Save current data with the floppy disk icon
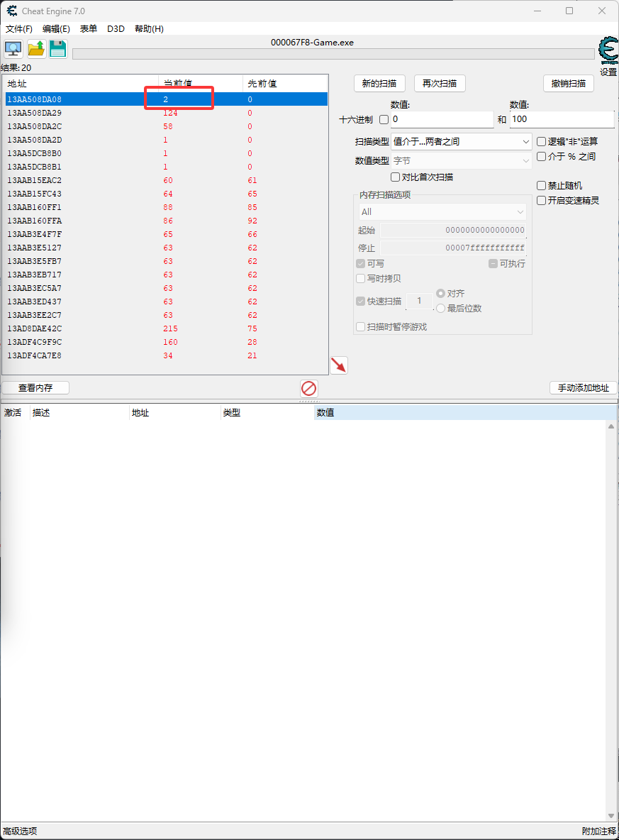The width and height of the screenshot is (619, 840). coord(58,49)
